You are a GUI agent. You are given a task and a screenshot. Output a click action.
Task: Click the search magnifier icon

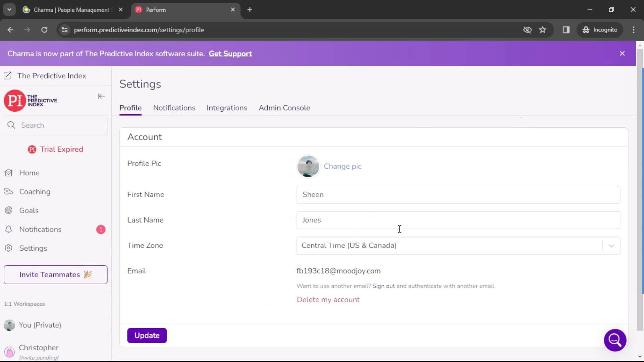tap(11, 125)
